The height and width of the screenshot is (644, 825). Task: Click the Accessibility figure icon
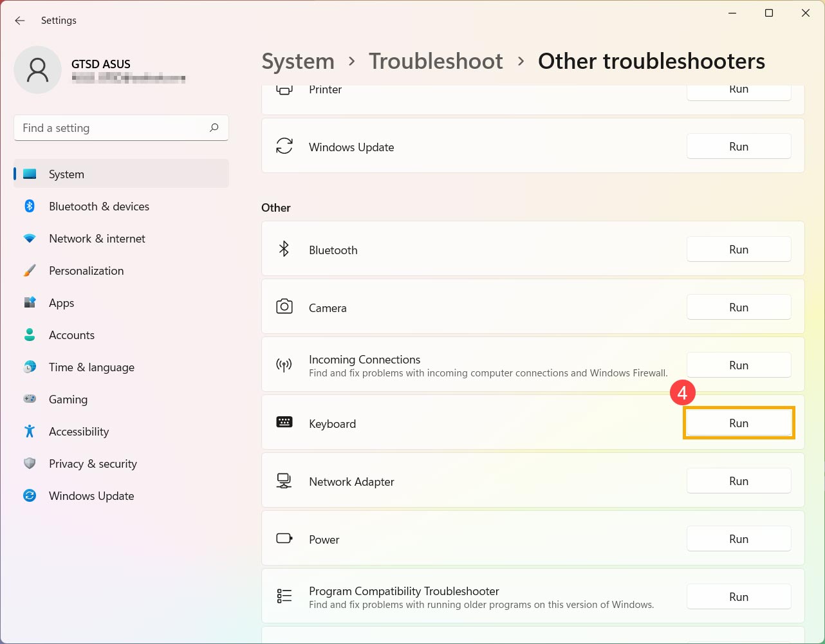pyautogui.click(x=30, y=431)
